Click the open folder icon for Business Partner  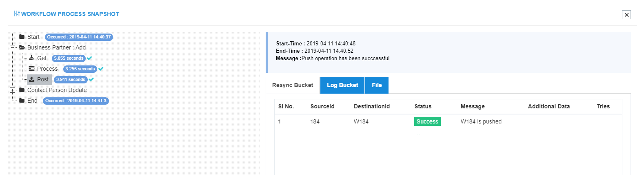click(x=22, y=47)
